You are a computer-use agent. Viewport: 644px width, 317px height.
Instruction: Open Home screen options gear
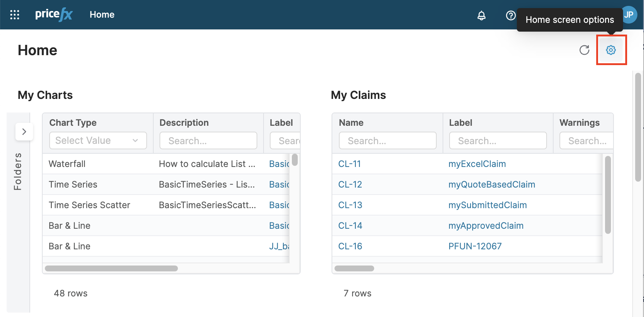click(611, 50)
